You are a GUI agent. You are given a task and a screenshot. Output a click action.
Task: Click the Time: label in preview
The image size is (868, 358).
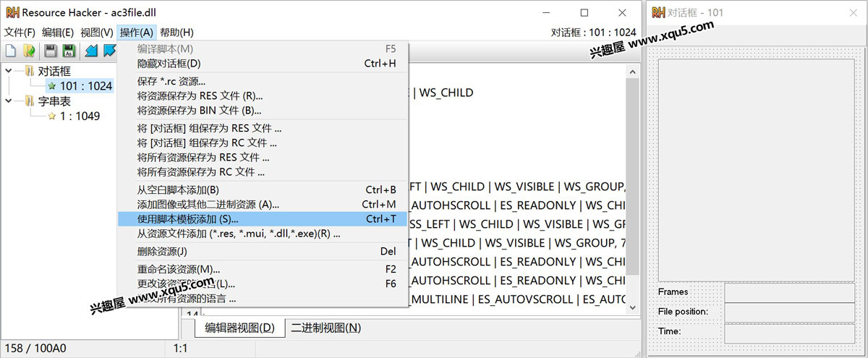coord(669,331)
